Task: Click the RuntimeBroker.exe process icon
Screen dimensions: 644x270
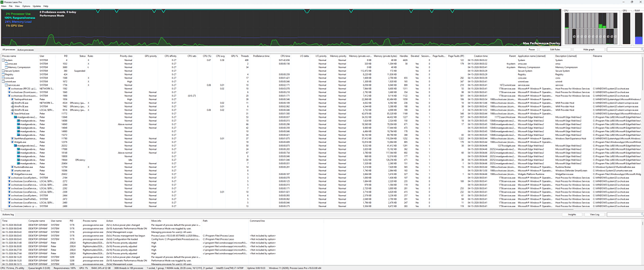Action: 13,167
